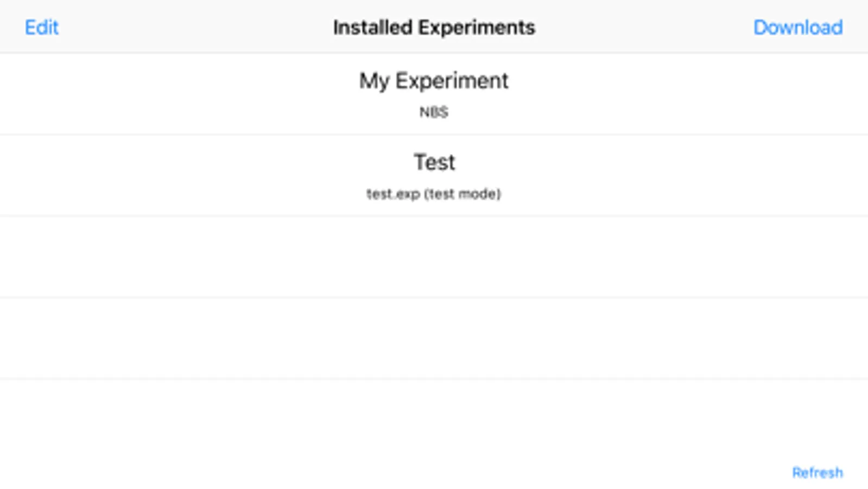Click the "My Experiment" heading text
Viewport: 868px width, 489px height.
434,81
